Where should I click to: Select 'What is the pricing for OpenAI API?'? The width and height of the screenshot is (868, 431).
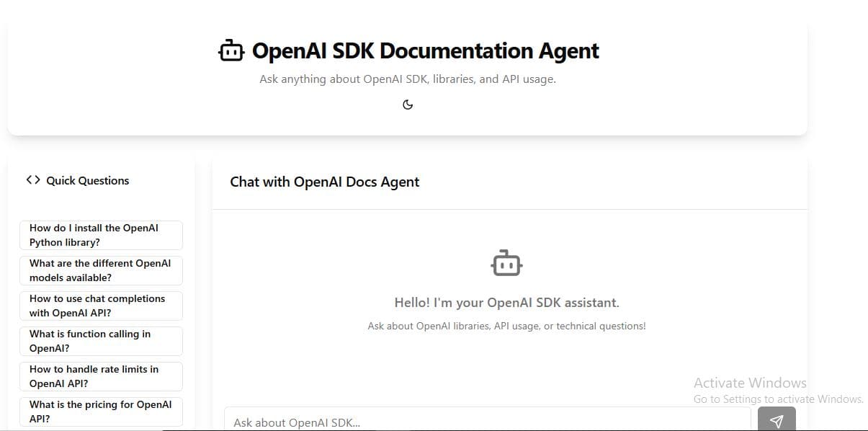[101, 412]
